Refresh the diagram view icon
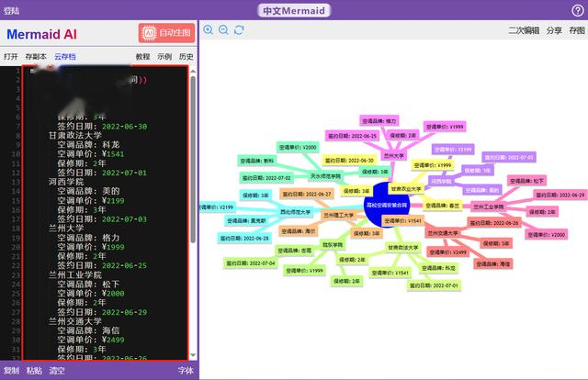 pos(239,30)
